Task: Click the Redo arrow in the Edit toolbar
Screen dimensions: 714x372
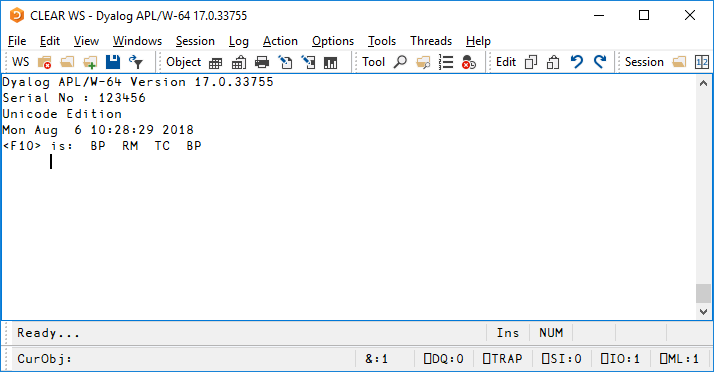Action: [x=600, y=62]
